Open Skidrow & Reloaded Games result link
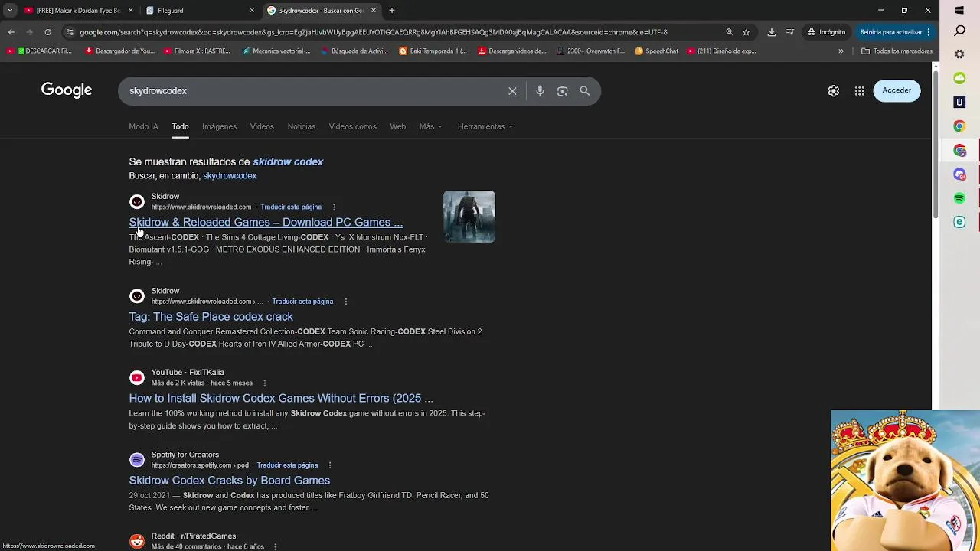 pyautogui.click(x=266, y=222)
